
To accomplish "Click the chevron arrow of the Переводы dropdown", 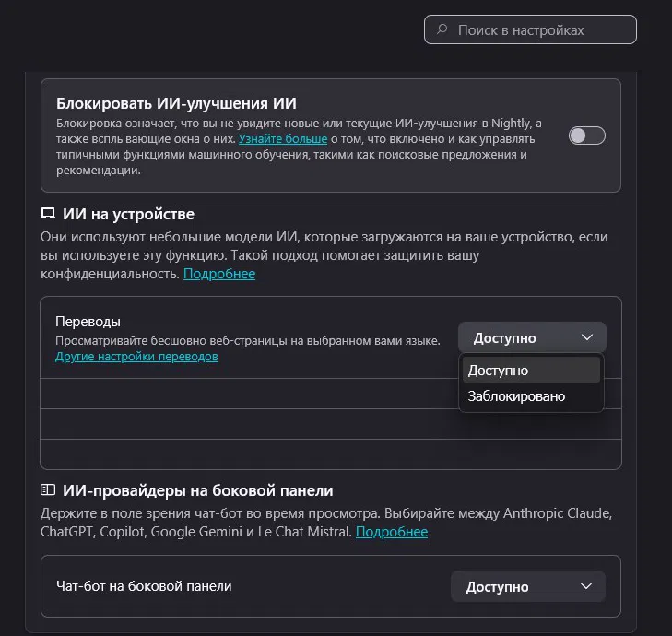I will click(587, 337).
